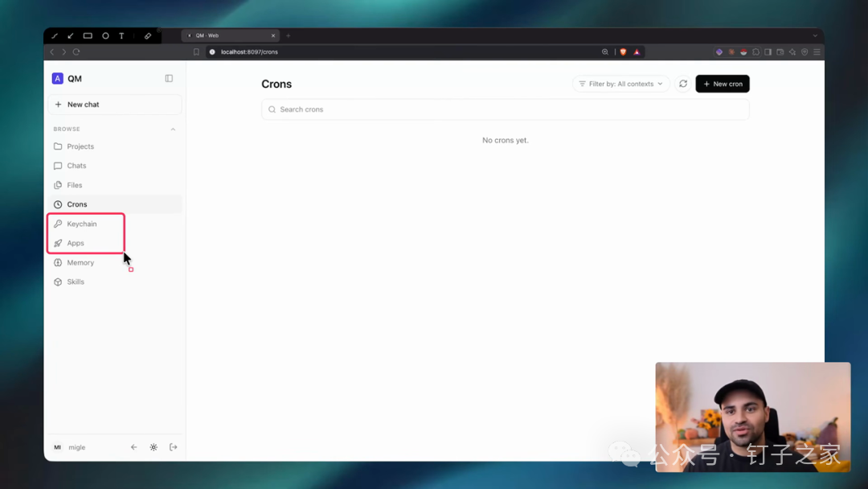This screenshot has width=868, height=489.
Task: Select the text annotation tool
Action: (122, 36)
